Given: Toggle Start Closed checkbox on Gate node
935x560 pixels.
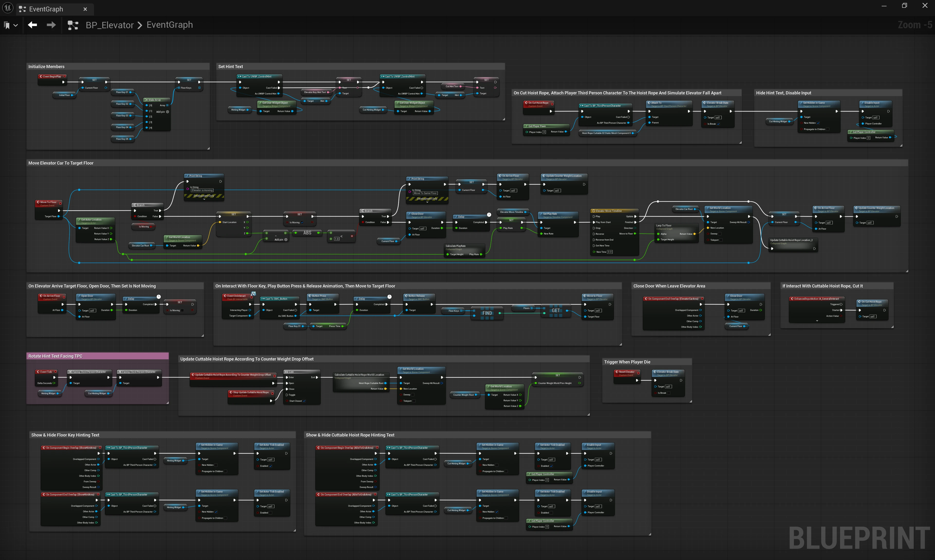Looking at the screenshot, I should [304, 401].
